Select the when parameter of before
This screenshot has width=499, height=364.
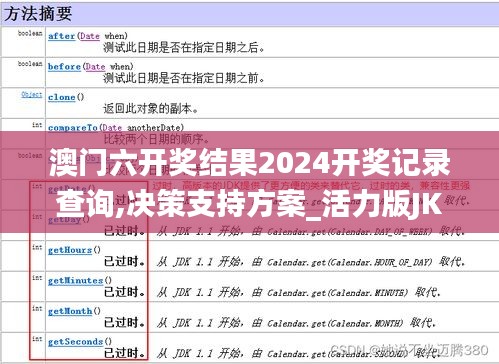click(x=121, y=66)
